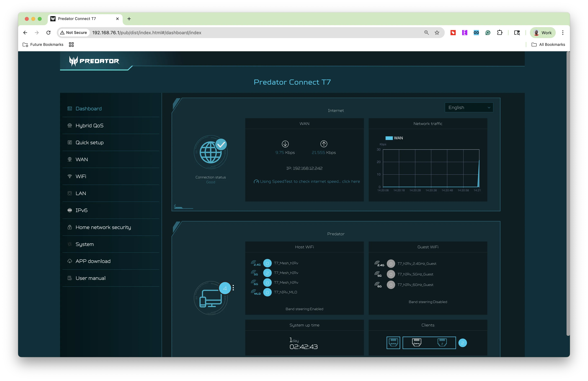The image size is (588, 381).
Task: Open Chrome's three-dot options menu
Action: click(x=563, y=33)
